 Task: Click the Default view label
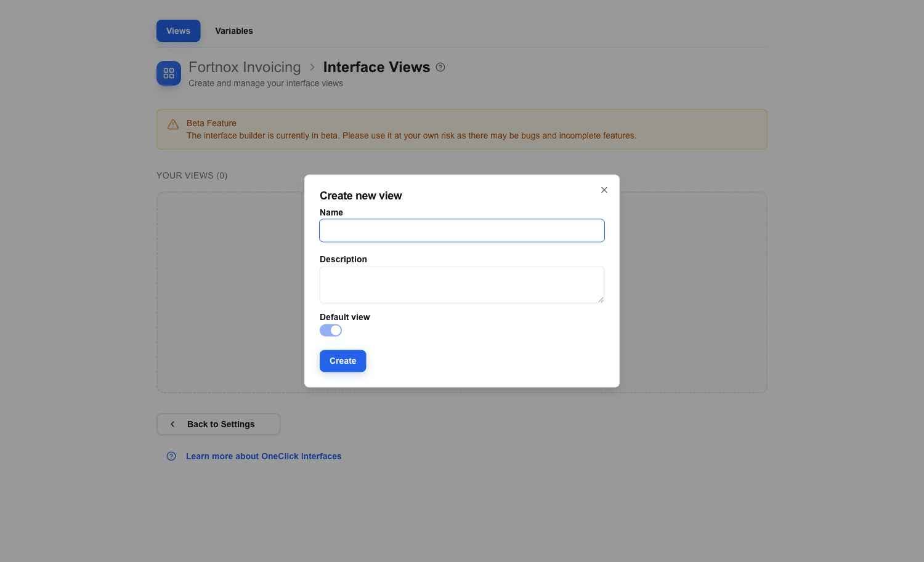[x=345, y=317]
